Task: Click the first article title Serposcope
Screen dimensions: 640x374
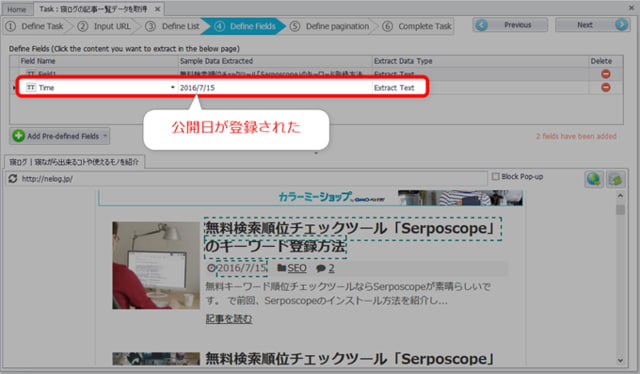Action: [352, 237]
